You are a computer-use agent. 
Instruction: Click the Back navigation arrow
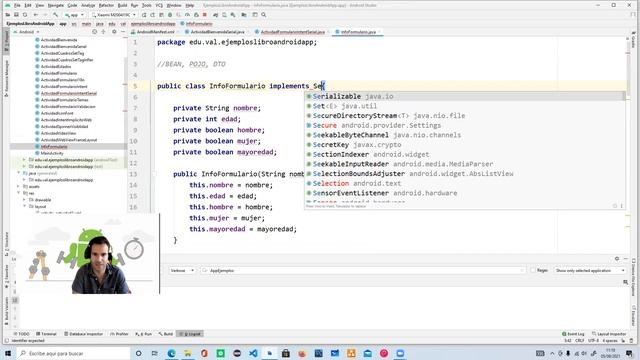36,15
